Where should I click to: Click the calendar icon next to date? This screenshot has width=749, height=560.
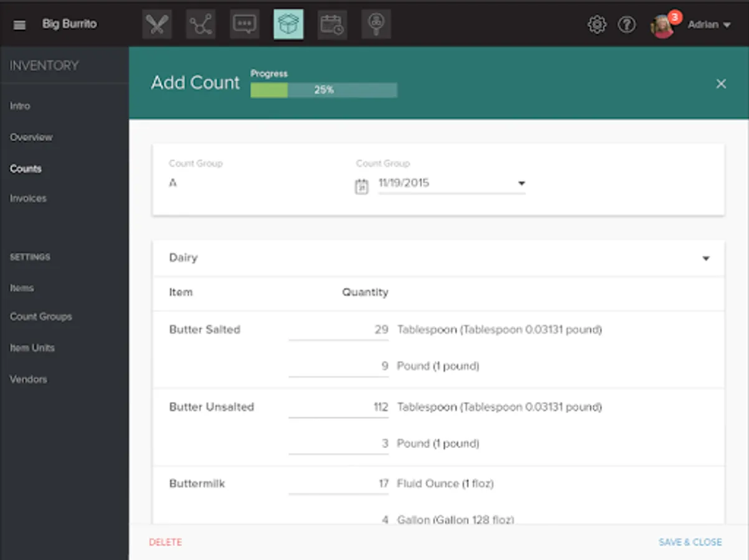(x=362, y=186)
